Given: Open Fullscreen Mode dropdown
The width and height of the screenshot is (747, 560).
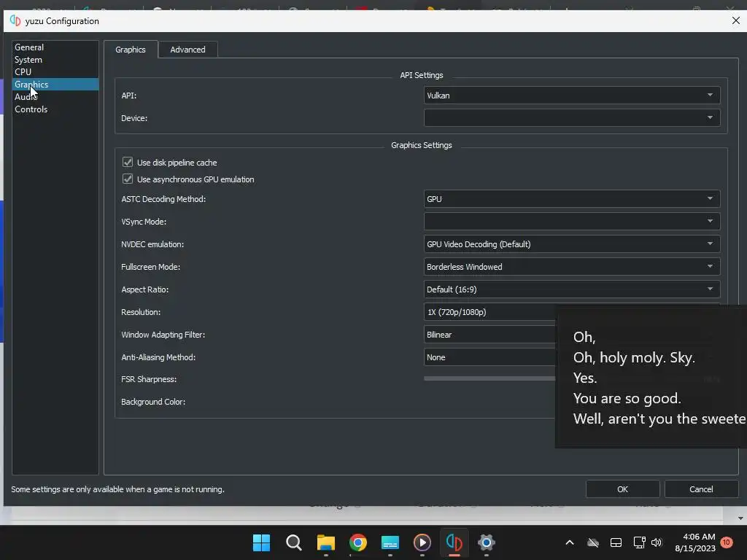Looking at the screenshot, I should point(572,267).
